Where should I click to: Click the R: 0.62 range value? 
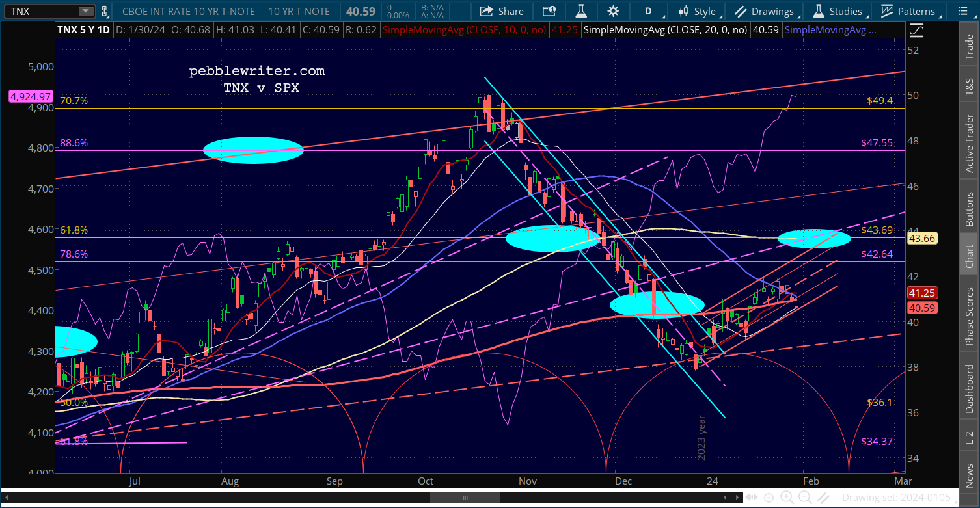coord(362,30)
